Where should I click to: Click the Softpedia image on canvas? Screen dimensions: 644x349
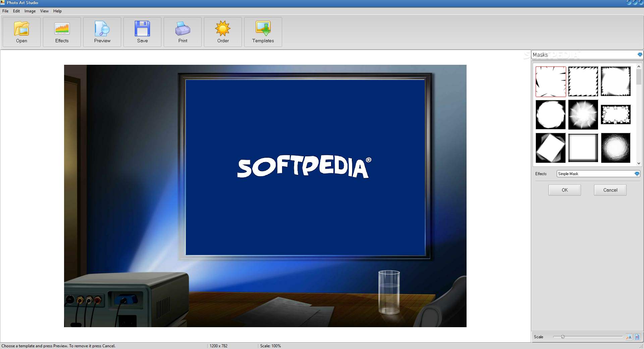(265, 196)
